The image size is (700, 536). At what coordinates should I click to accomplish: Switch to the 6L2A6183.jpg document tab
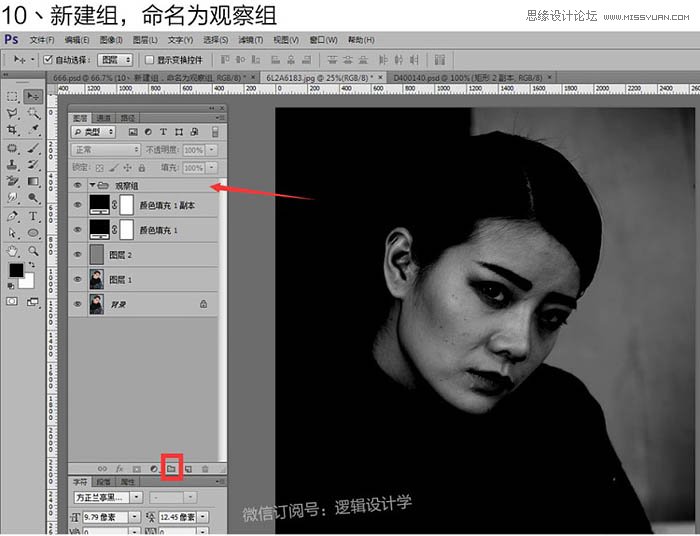click(320, 78)
